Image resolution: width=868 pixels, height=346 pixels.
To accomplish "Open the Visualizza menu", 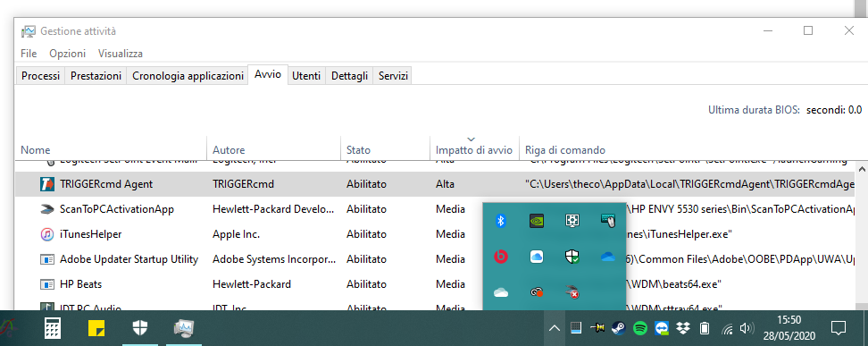I will point(121,54).
